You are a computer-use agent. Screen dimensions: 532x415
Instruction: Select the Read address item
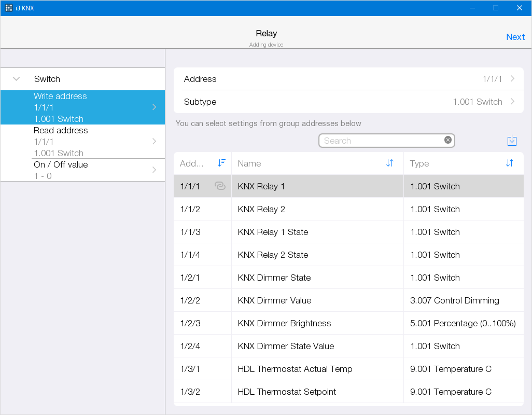coord(83,142)
